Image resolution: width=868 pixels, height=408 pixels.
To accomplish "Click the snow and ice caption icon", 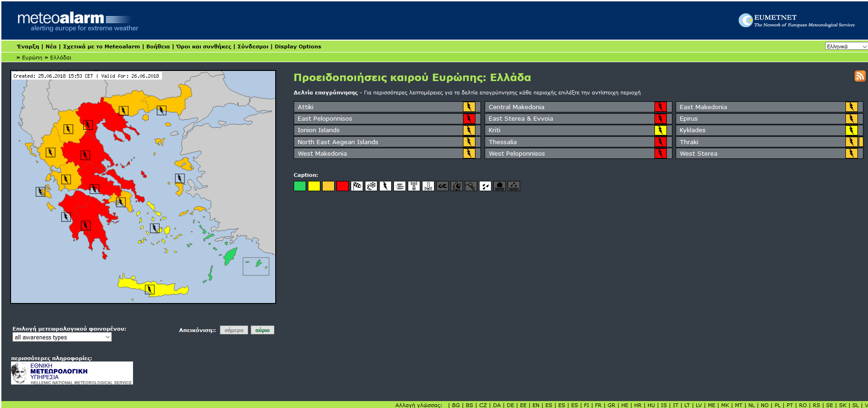I will (x=371, y=186).
